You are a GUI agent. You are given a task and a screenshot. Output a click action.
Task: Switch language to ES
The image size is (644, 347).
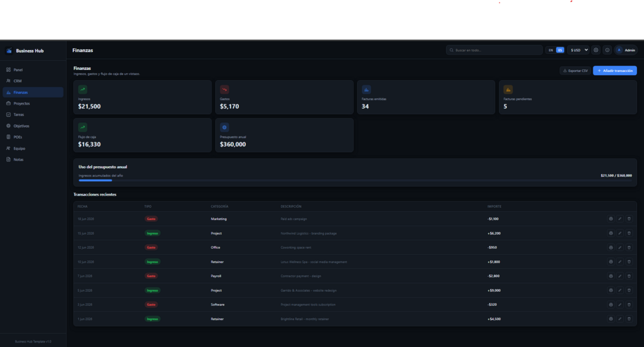[560, 50]
